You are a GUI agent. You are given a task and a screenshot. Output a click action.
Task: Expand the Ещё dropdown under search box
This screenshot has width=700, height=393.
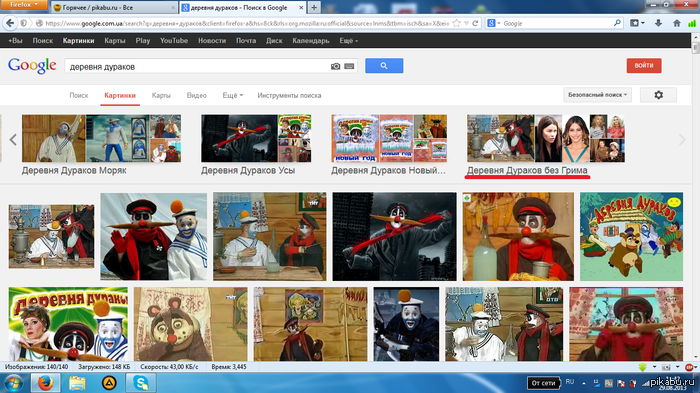click(x=233, y=95)
